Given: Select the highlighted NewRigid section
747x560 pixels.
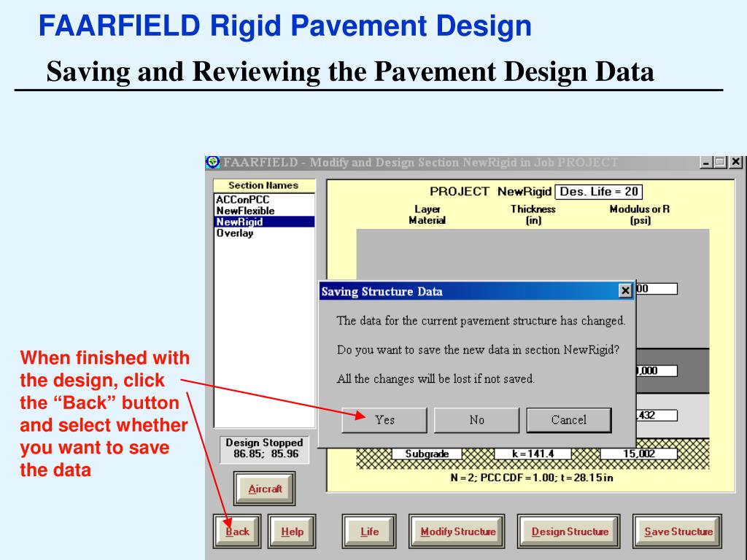Looking at the screenshot, I should pos(264,222).
